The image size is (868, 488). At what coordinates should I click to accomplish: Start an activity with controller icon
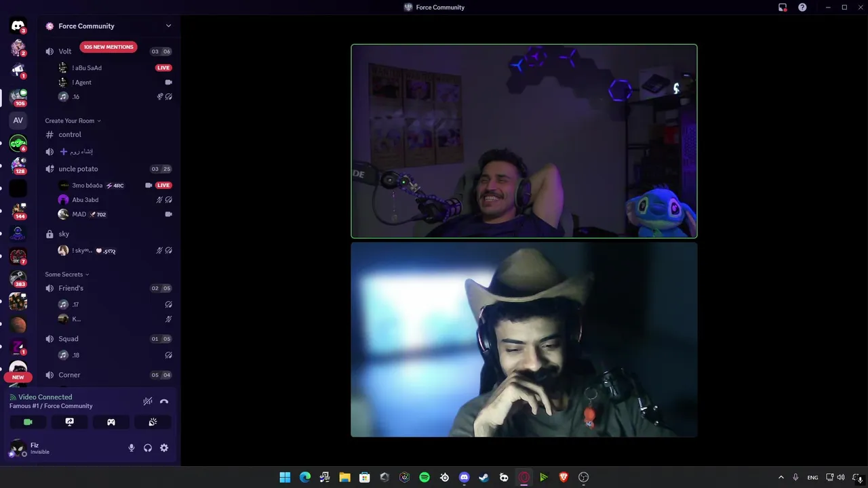(111, 422)
